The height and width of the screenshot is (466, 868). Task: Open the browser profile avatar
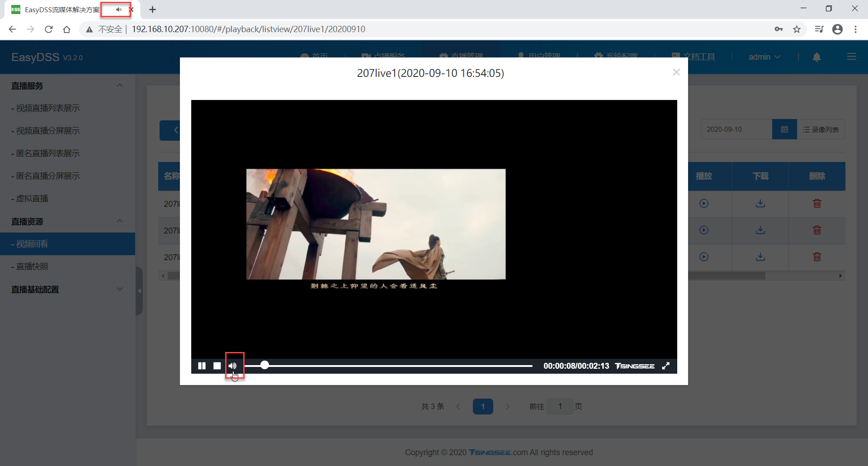[837, 29]
